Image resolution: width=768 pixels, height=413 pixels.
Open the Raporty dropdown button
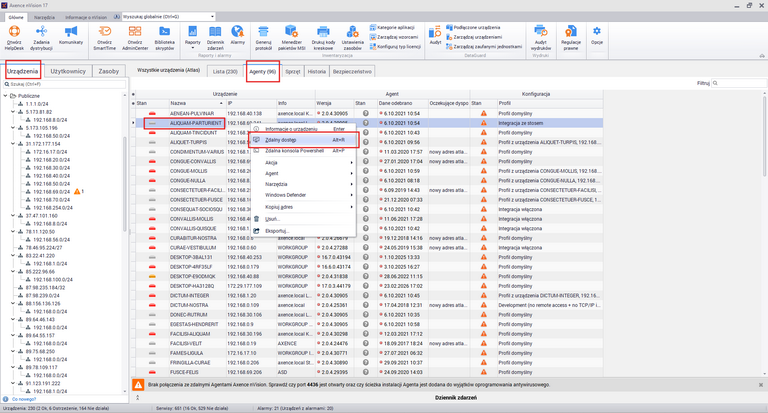[192, 38]
